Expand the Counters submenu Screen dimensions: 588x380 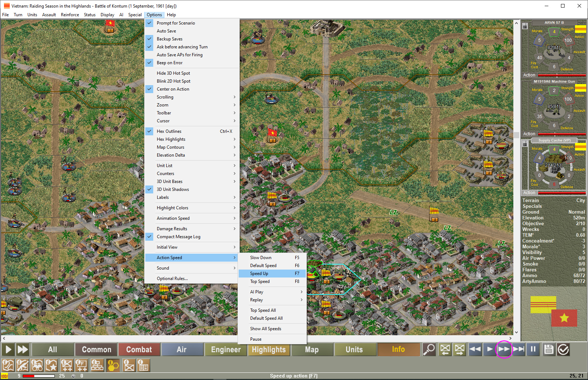[192, 174]
